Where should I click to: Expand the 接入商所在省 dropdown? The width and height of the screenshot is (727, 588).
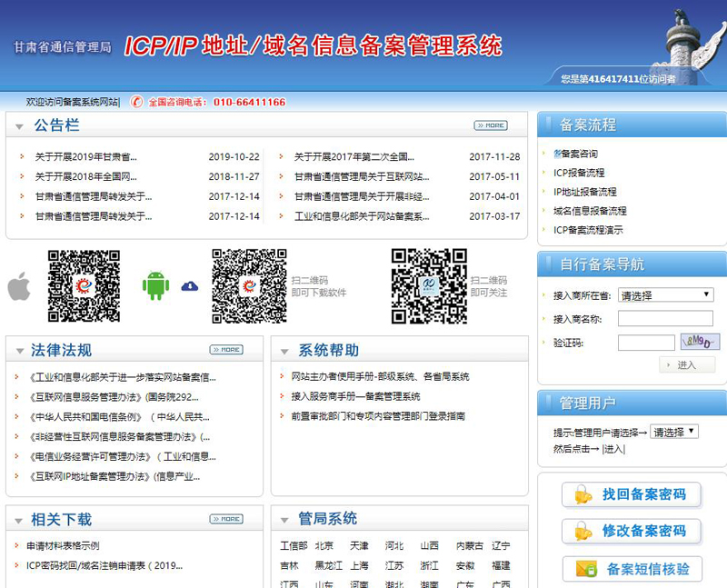[665, 294]
